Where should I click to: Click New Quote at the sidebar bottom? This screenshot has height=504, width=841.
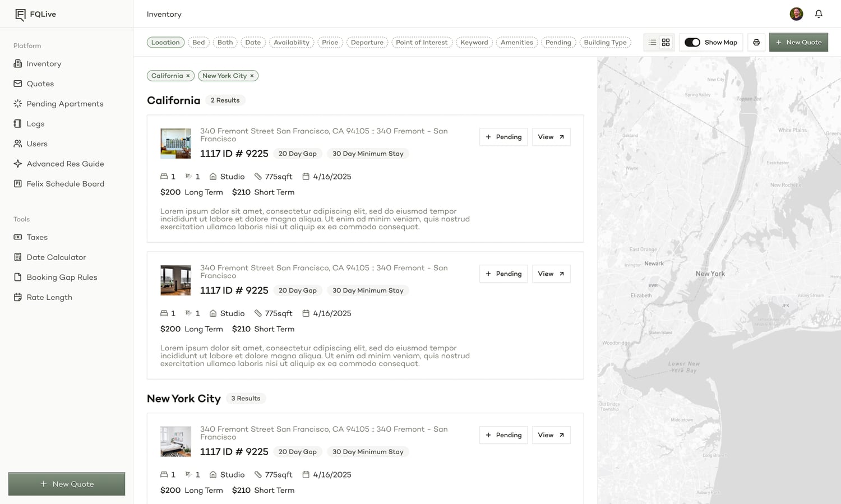(67, 484)
